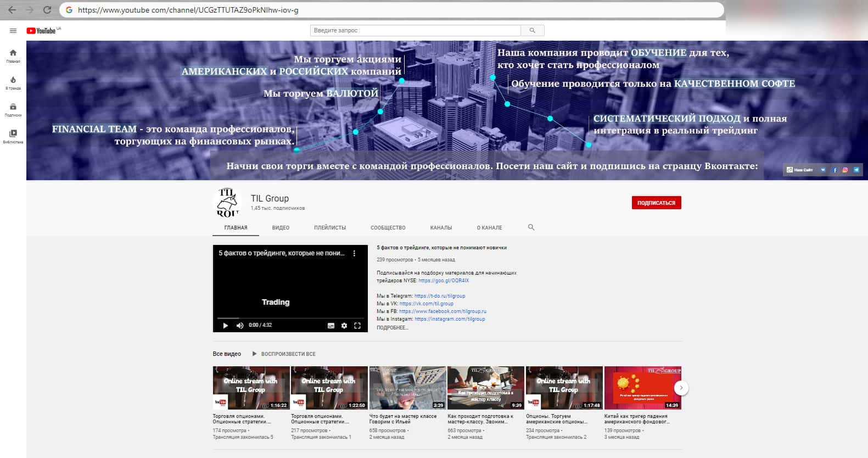Mute the featured video volume

coord(240,326)
